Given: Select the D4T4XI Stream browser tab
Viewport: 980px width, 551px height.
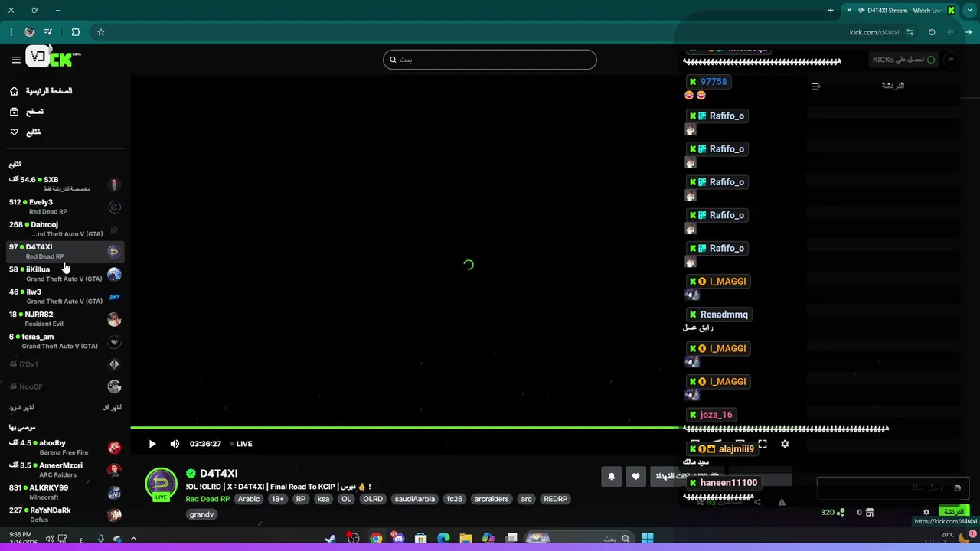Looking at the screenshot, I should (900, 10).
